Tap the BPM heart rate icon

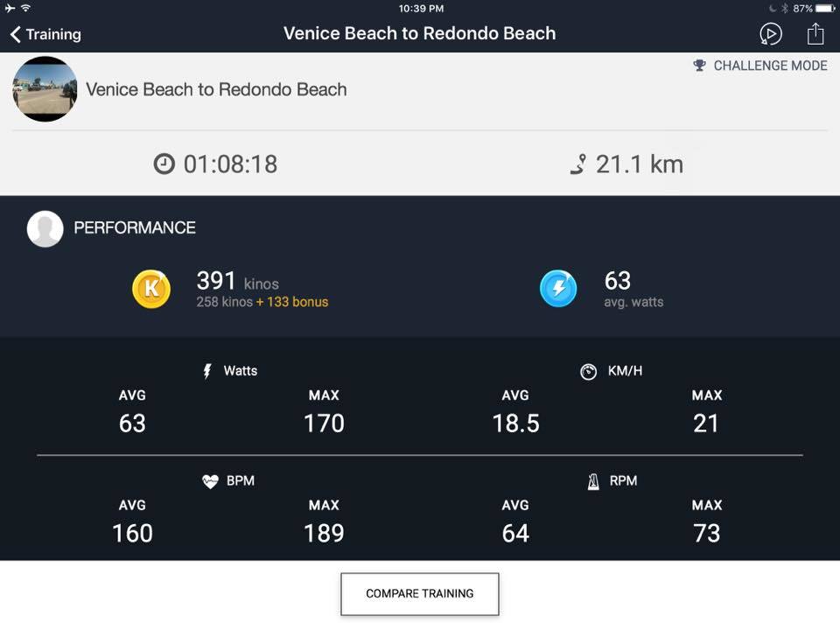coord(210,481)
